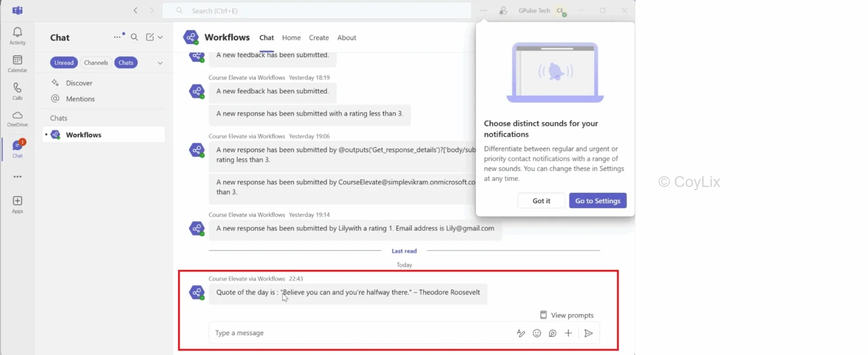Image resolution: width=868 pixels, height=355 pixels.
Task: Click the Type a message field
Action: tap(361, 333)
